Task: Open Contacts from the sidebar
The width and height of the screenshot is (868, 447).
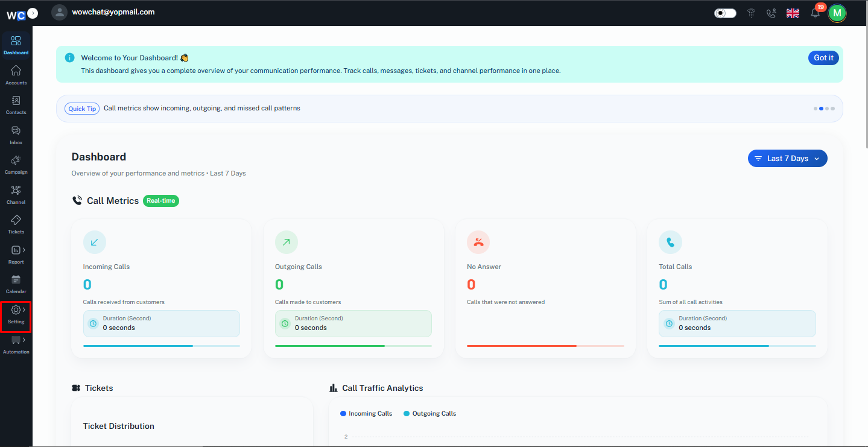Action: pyautogui.click(x=16, y=105)
